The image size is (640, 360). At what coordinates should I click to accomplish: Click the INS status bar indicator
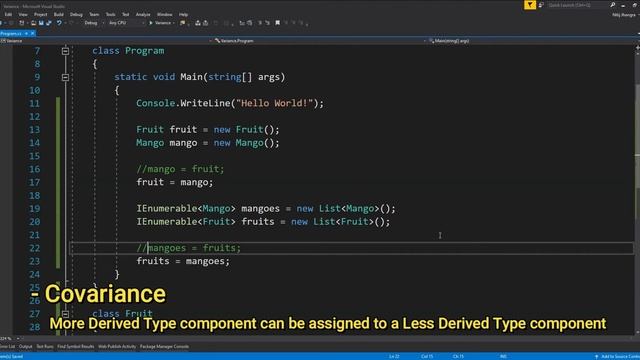[503, 356]
